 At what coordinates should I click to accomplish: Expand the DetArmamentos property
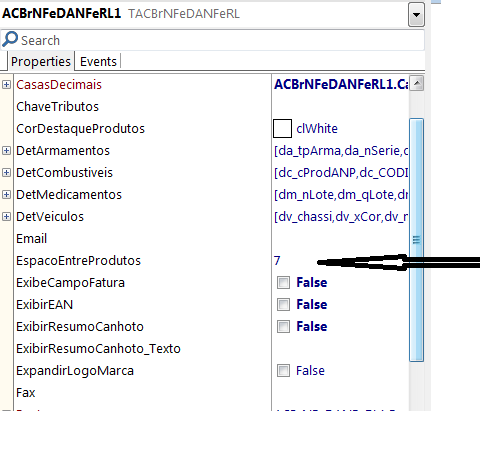point(6,151)
